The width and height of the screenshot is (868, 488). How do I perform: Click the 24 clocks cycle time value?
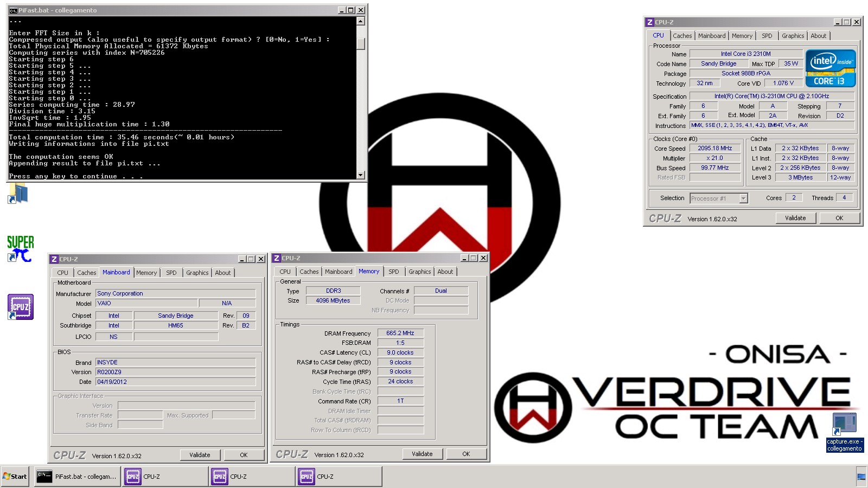click(400, 381)
